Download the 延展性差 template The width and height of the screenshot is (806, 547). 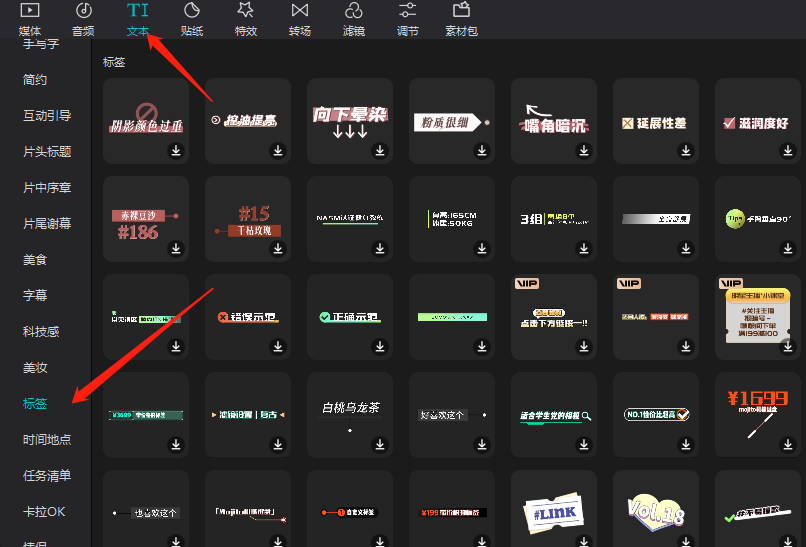(x=686, y=151)
